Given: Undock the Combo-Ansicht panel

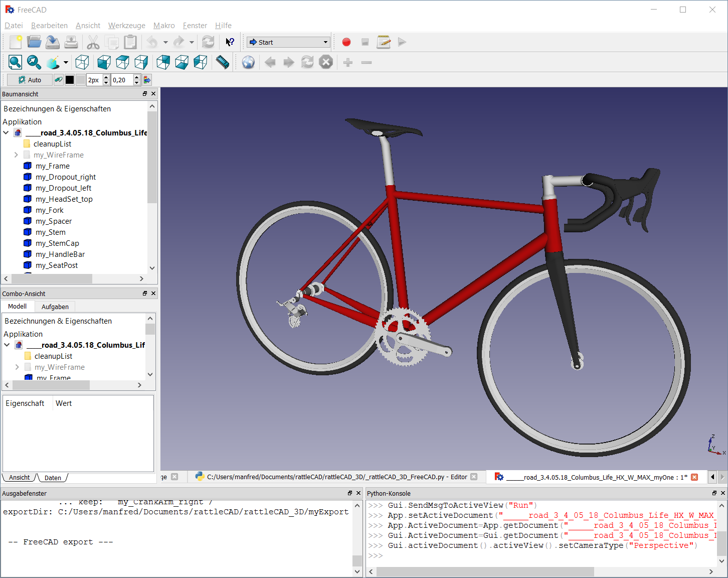Looking at the screenshot, I should pyautogui.click(x=145, y=294).
